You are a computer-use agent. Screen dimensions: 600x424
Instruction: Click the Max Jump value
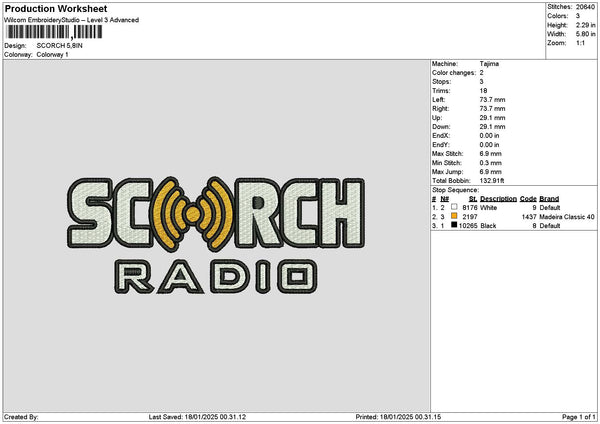coord(491,172)
